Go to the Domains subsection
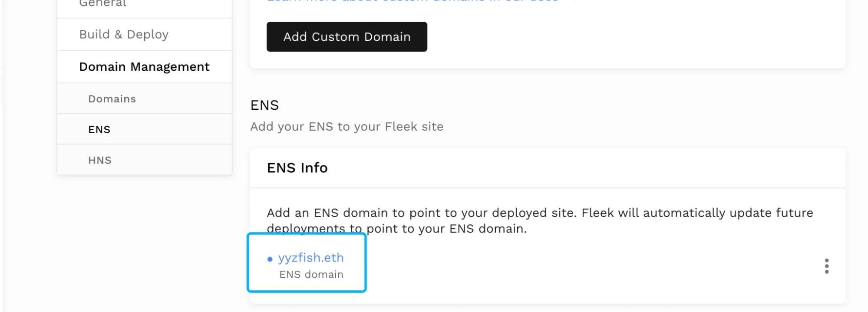 point(112,99)
